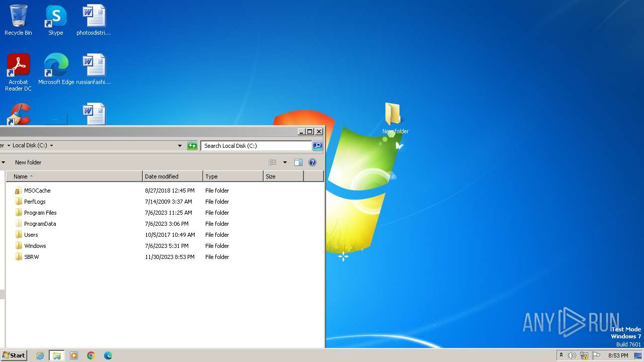Open Windows Media Player from taskbar

74,355
